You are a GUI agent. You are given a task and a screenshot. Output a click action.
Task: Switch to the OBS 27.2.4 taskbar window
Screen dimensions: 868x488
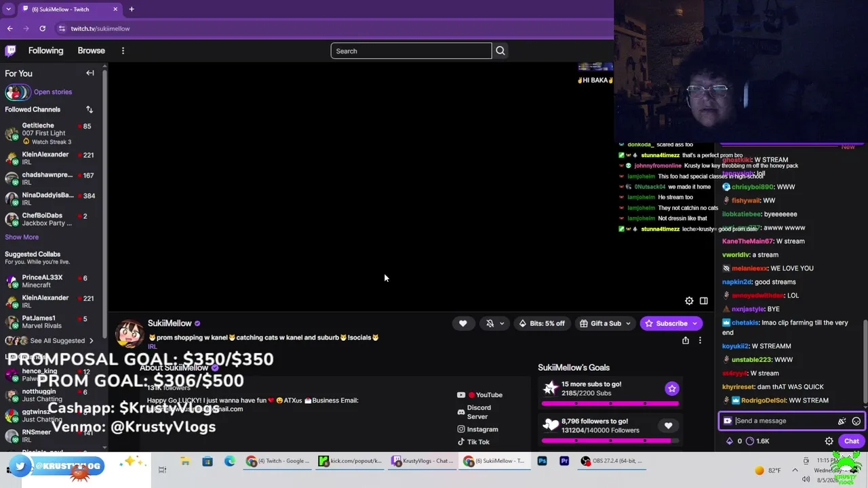pos(611,461)
